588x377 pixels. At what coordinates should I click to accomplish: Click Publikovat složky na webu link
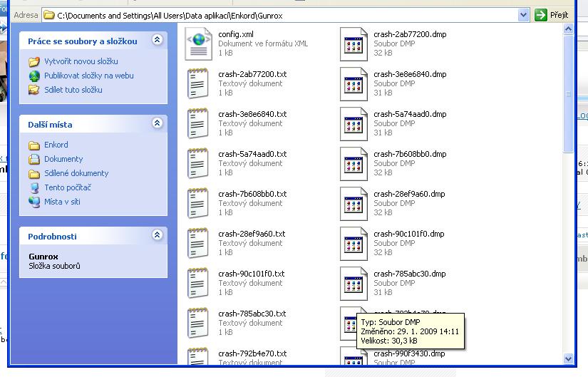(x=88, y=76)
